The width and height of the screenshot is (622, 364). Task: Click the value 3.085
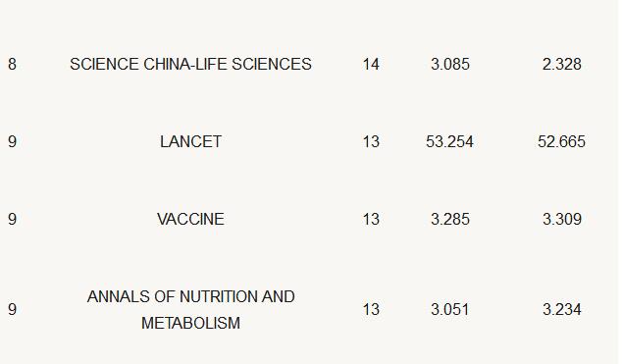(450, 64)
